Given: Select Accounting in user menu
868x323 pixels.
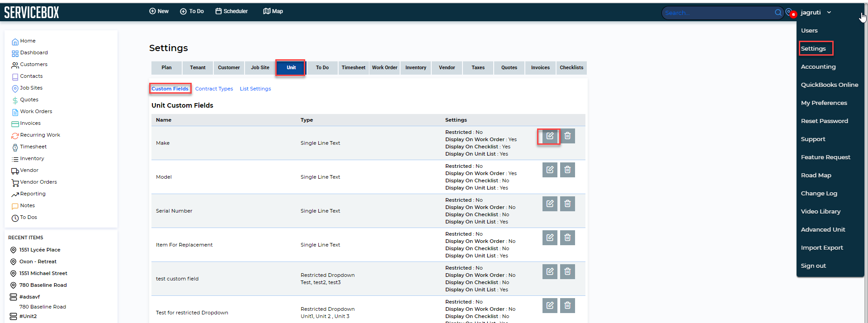Looking at the screenshot, I should [818, 67].
